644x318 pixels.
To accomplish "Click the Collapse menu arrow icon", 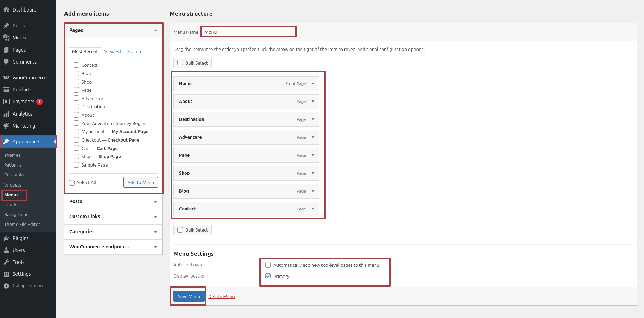I will click(x=6, y=286).
